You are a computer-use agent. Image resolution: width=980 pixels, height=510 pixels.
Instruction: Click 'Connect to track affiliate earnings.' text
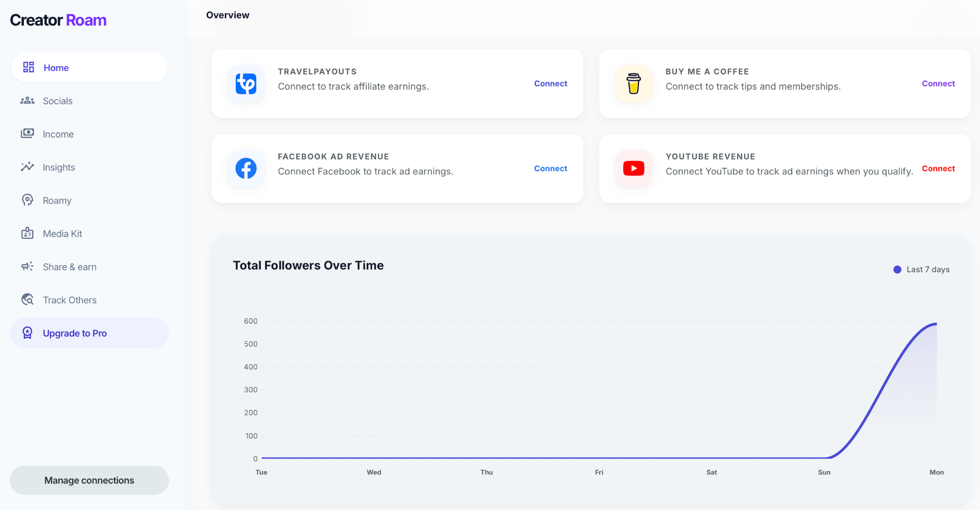click(354, 87)
